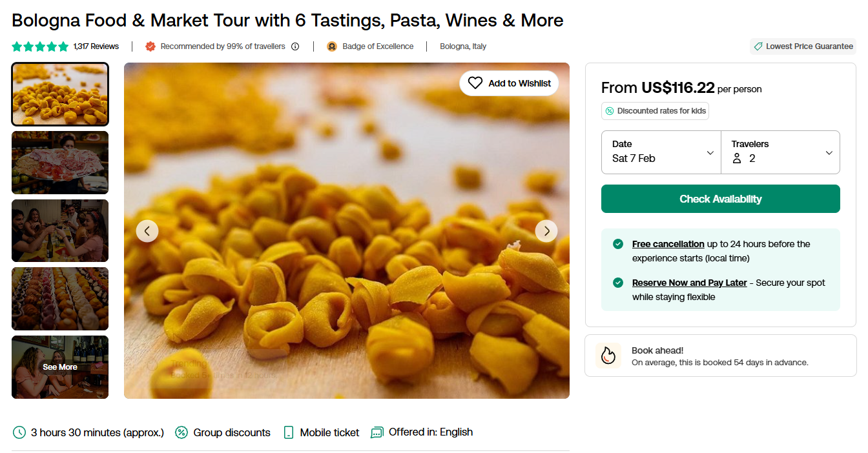Expand the Travelers dropdown

coord(780,152)
